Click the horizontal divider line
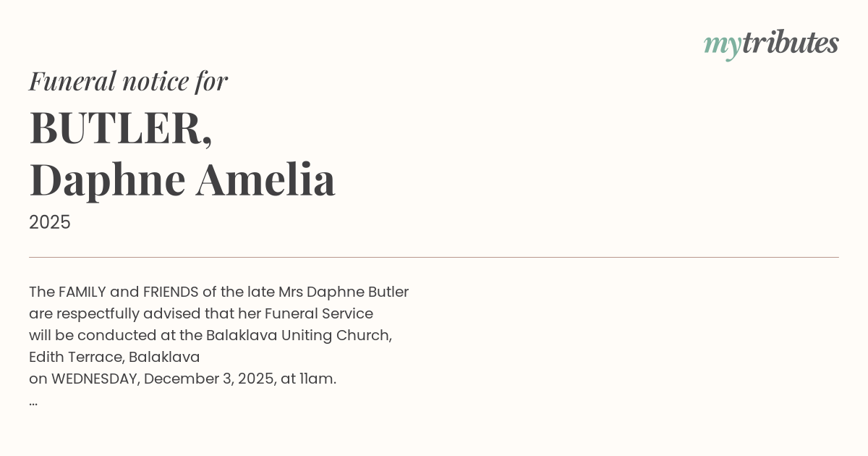This screenshot has width=868, height=456. pyautogui.click(x=434, y=257)
